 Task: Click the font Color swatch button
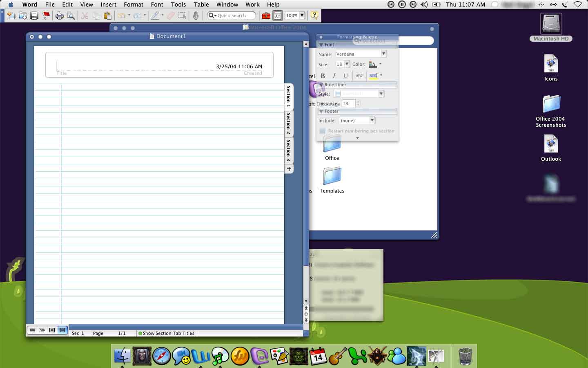pyautogui.click(x=372, y=64)
